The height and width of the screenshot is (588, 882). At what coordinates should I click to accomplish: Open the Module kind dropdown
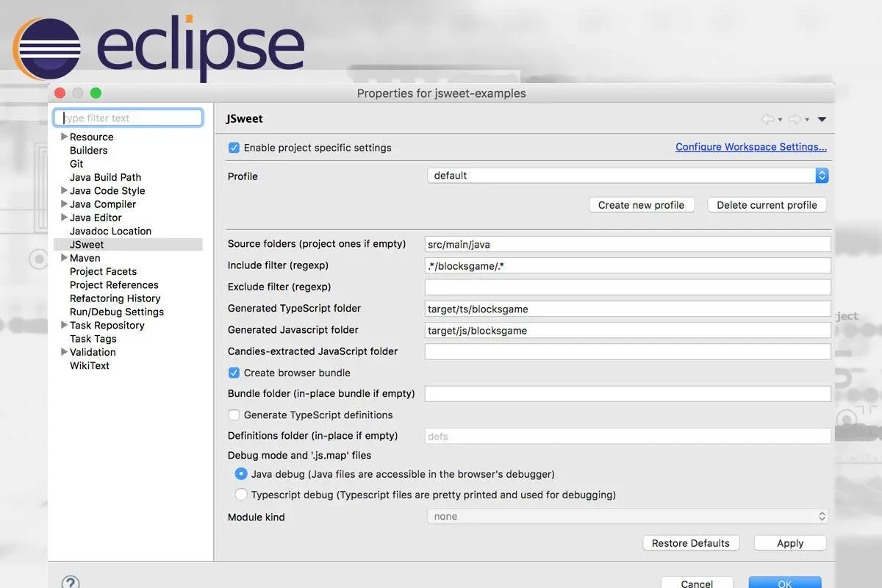click(x=628, y=517)
